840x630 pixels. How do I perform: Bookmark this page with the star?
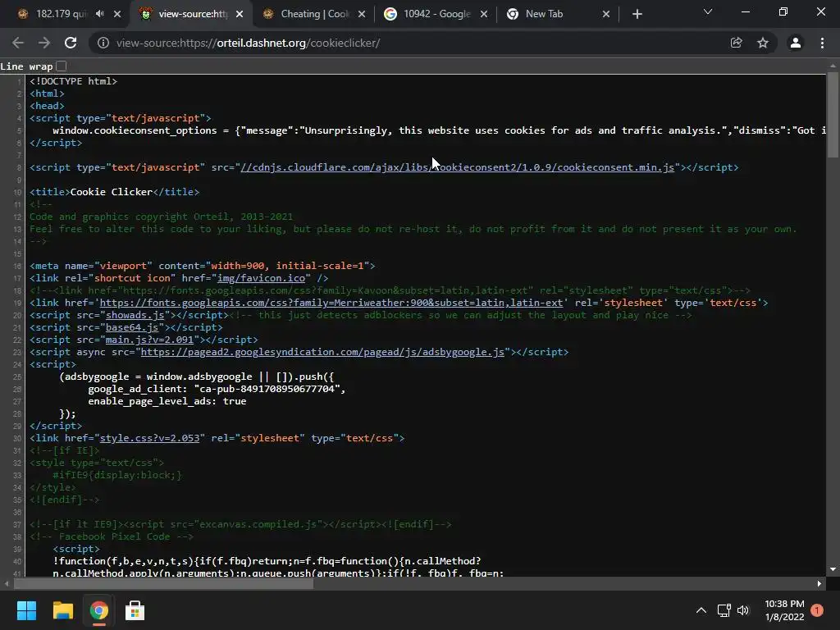click(763, 43)
